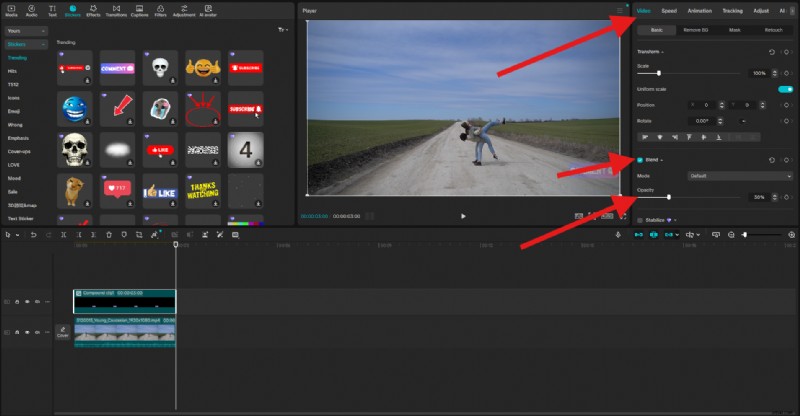Open the Retouch sub-tab
Image resolution: width=800 pixels, height=416 pixels.
773,30
